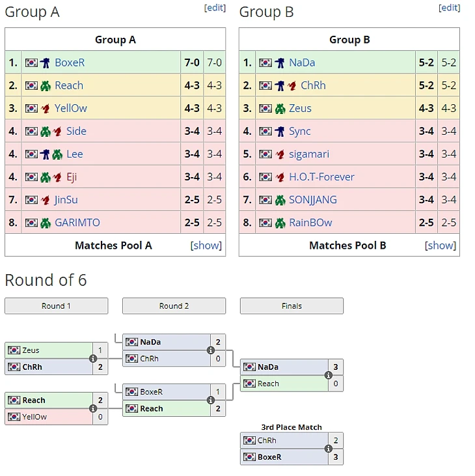Image resolution: width=475 pixels, height=476 pixels.
Task: Click the Protoss race icon beside Reach in Group A
Action: point(46,86)
